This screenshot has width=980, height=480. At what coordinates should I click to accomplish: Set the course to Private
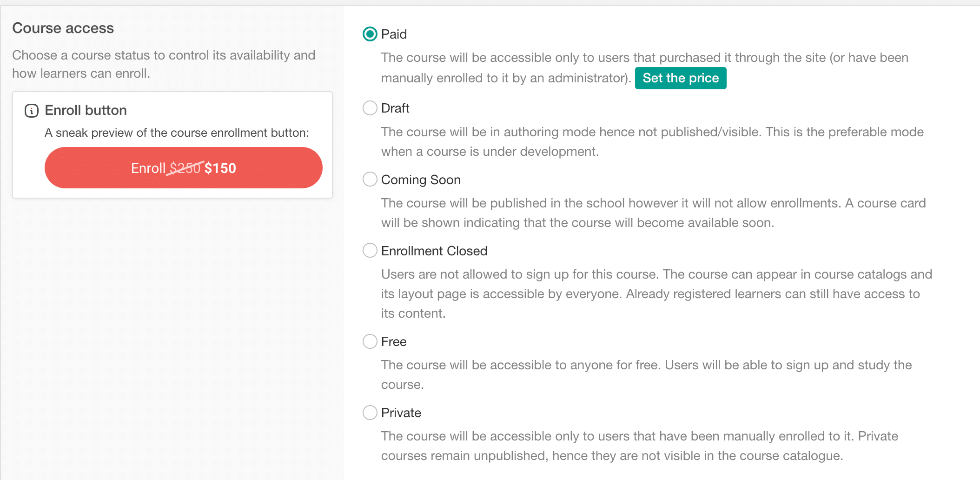(370, 413)
